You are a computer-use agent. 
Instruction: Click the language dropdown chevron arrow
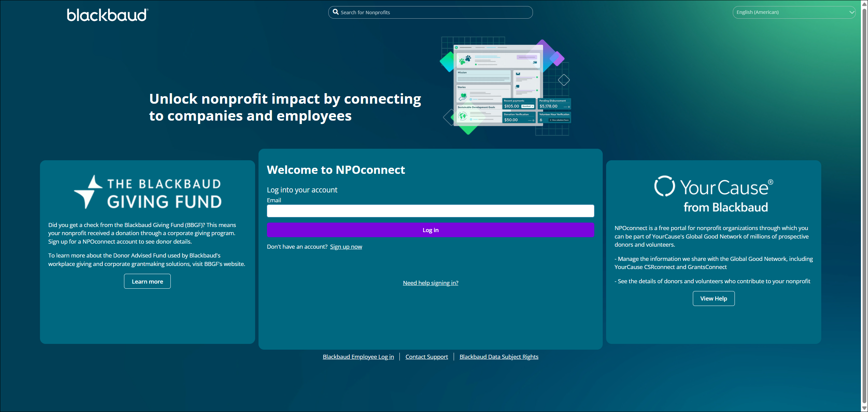click(852, 12)
